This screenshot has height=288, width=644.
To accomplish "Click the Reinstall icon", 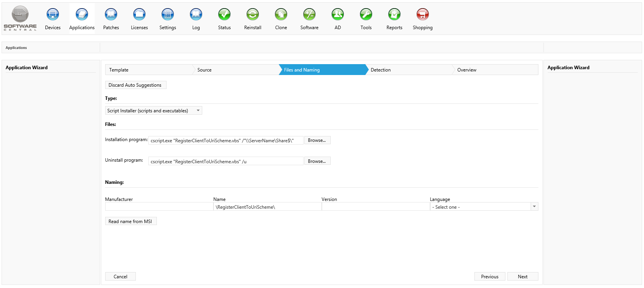I will tap(253, 15).
